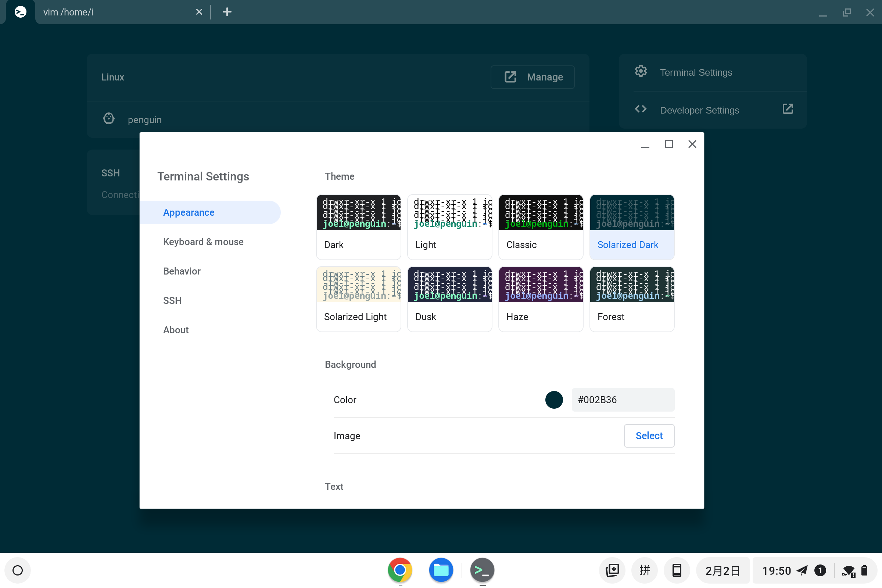Open Chrome from the shelf
This screenshot has height=588, width=882.
tap(399, 570)
